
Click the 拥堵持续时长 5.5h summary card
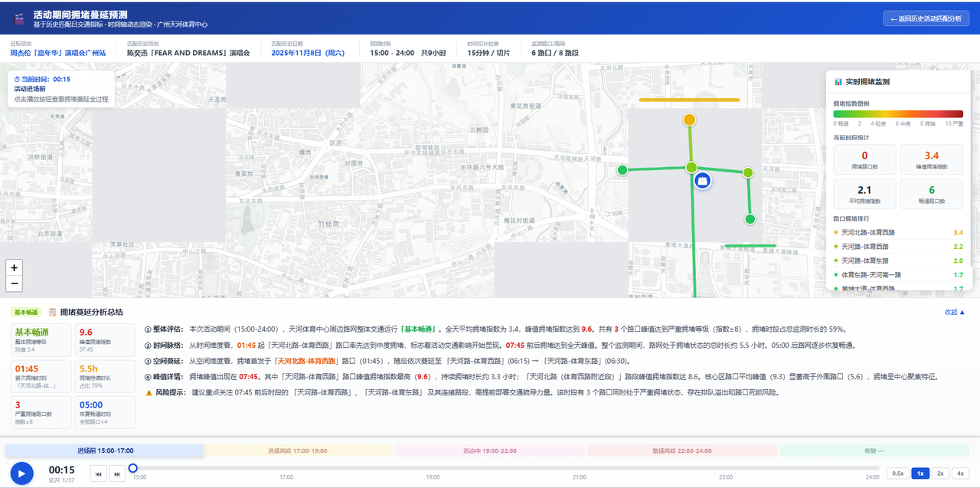[x=105, y=375]
